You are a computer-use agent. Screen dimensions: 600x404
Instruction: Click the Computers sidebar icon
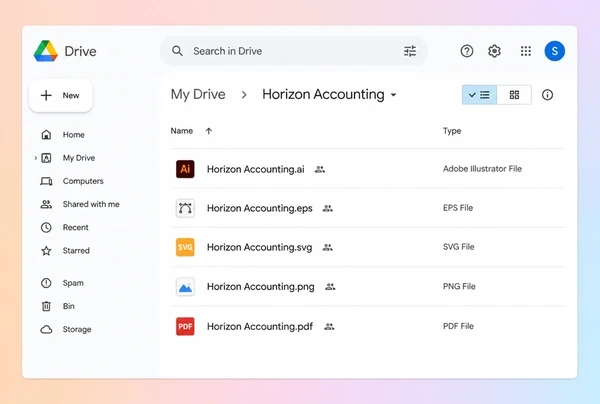pos(46,181)
